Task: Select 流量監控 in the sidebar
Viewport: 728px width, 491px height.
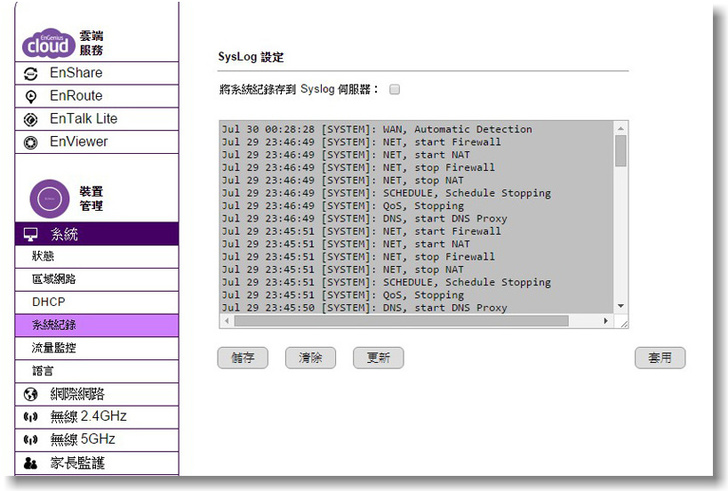Action: (x=53, y=348)
